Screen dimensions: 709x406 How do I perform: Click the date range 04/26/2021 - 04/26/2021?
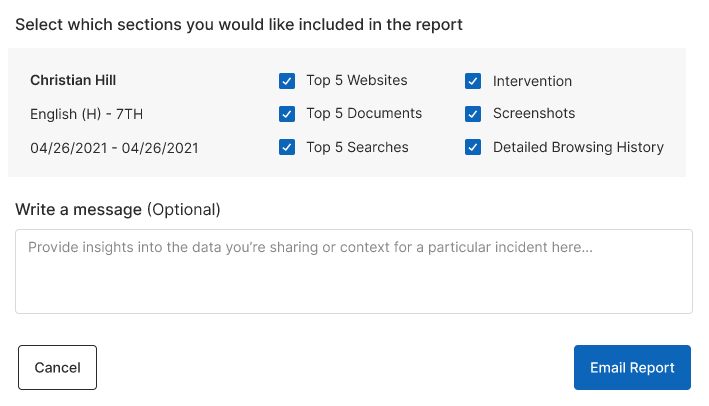pos(114,148)
